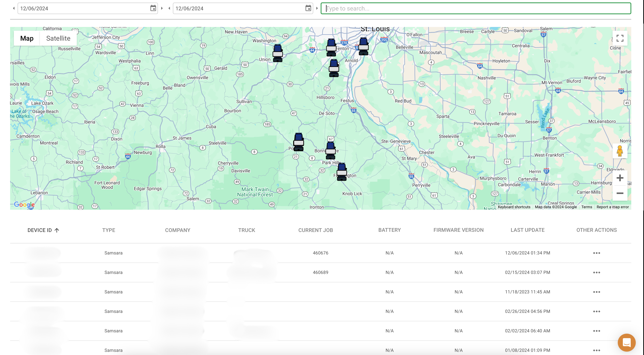Toggle fullscreen map view

click(x=620, y=38)
